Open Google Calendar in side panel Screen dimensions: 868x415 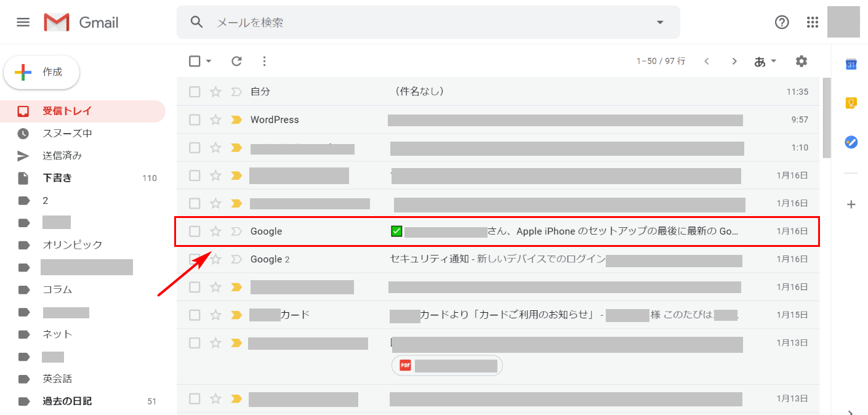(x=851, y=65)
